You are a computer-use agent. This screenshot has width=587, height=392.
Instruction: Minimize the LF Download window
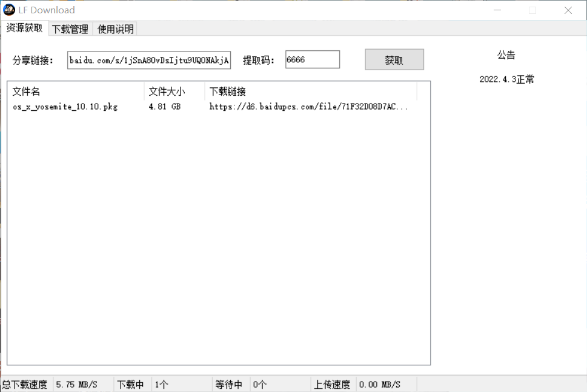[x=497, y=10]
